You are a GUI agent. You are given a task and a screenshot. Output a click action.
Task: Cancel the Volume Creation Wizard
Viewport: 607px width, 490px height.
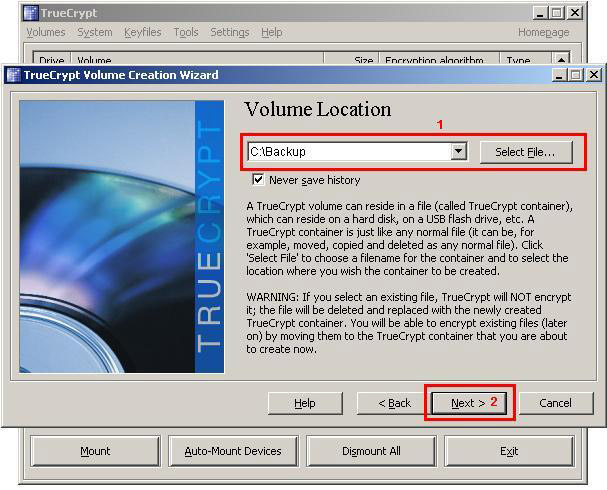[556, 403]
